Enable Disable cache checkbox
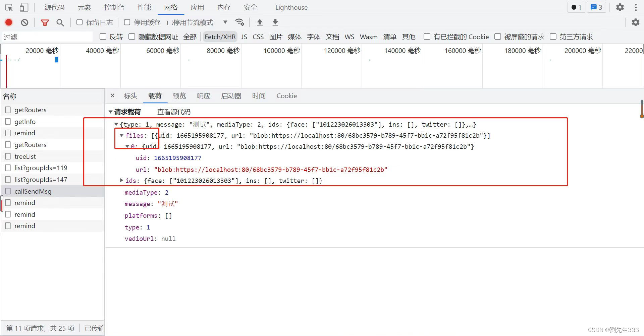This screenshot has height=336, width=644. (127, 22)
